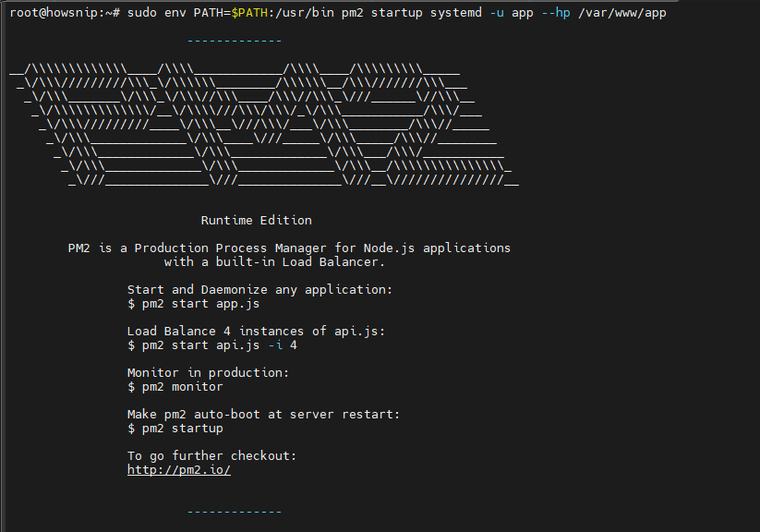Click 'pm2 startup systemd' in the typed command
The height and width of the screenshot is (532, 760).
pos(412,13)
